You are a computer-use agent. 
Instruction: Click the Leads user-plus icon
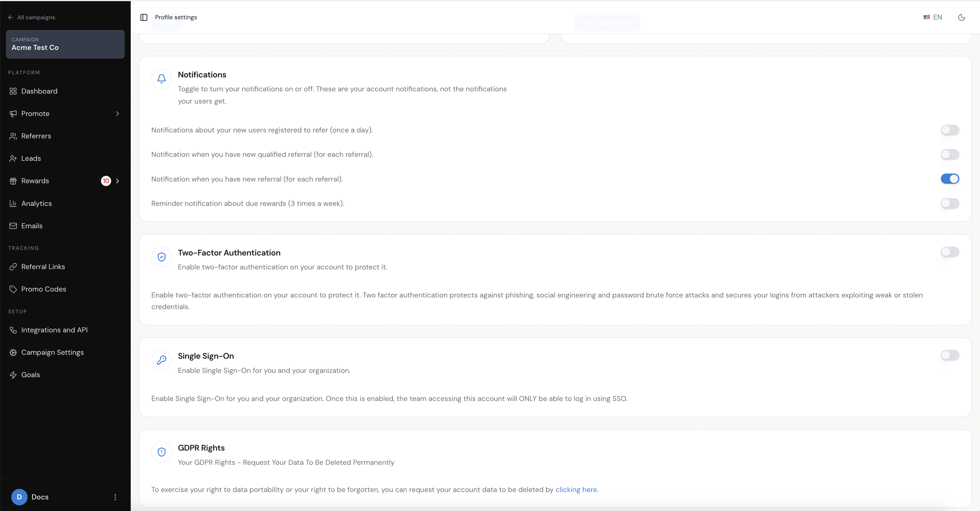13,159
